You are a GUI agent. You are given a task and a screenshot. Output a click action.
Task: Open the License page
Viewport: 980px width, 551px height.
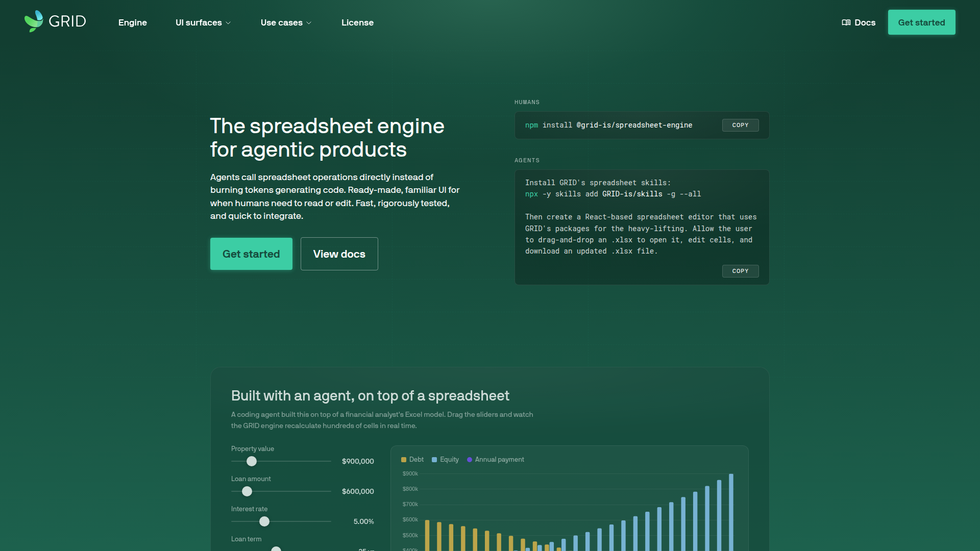[357, 22]
